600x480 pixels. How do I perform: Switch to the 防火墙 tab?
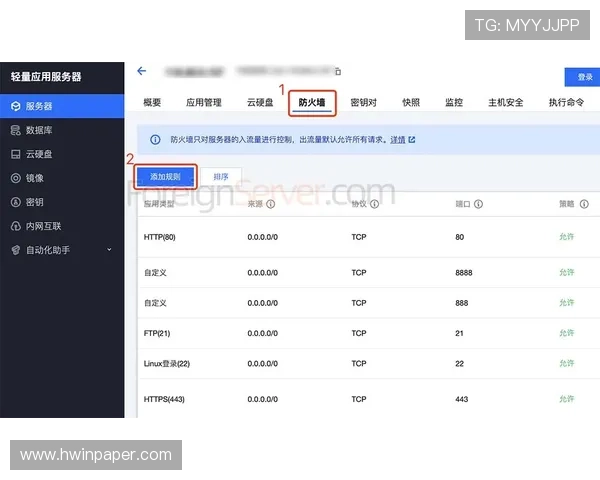coord(312,102)
